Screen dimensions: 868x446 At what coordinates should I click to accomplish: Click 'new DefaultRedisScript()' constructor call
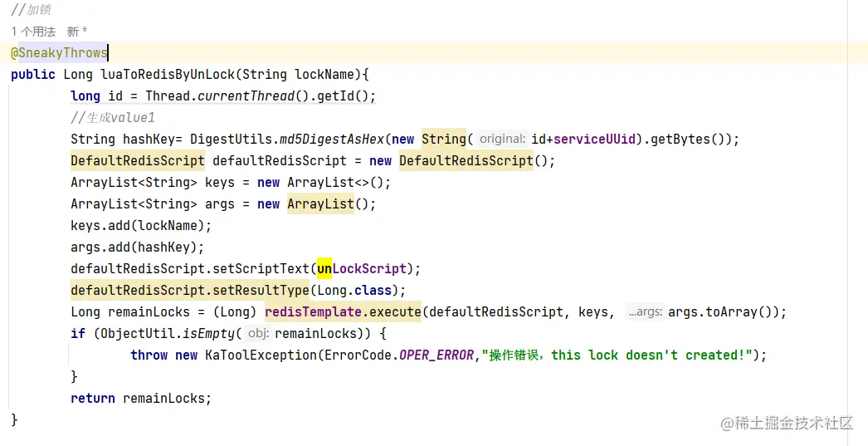(462, 160)
